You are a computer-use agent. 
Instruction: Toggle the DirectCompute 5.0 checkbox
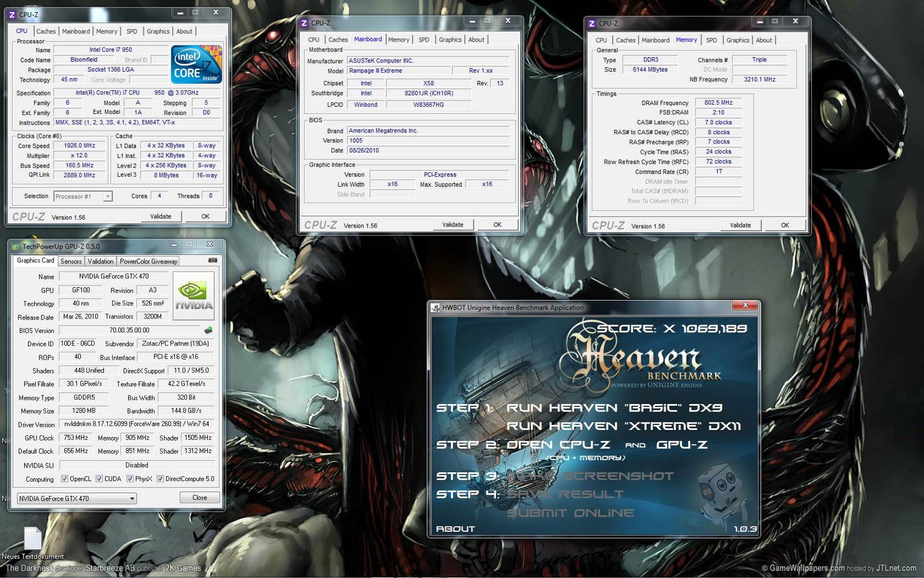tap(160, 479)
